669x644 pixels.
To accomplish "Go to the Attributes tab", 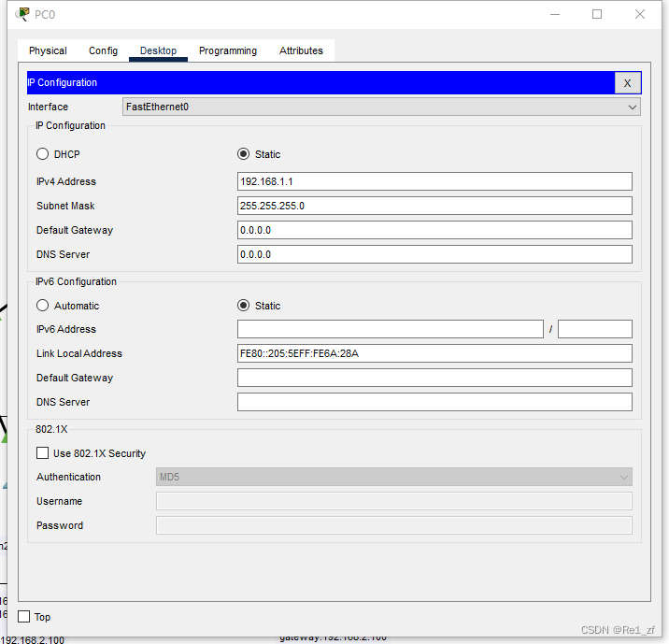I will (301, 50).
